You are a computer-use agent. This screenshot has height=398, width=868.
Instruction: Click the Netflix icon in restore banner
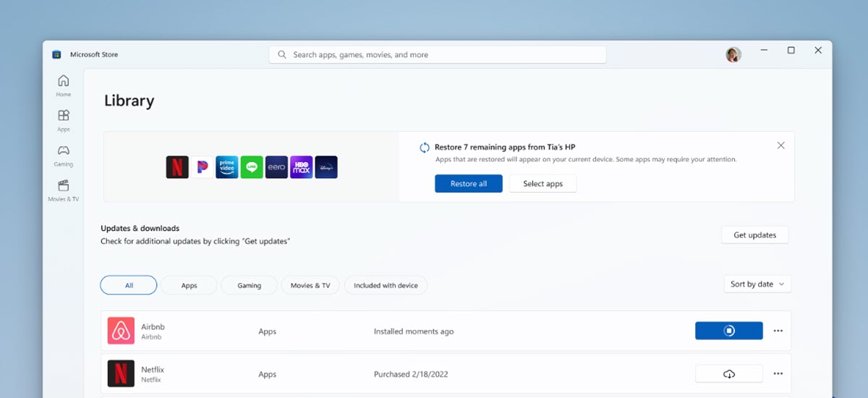[177, 167]
